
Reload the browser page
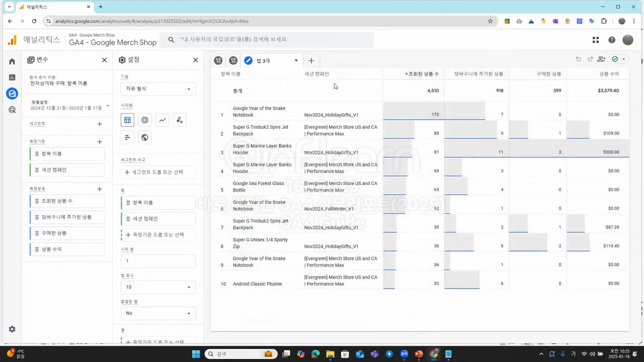pyautogui.click(x=34, y=21)
